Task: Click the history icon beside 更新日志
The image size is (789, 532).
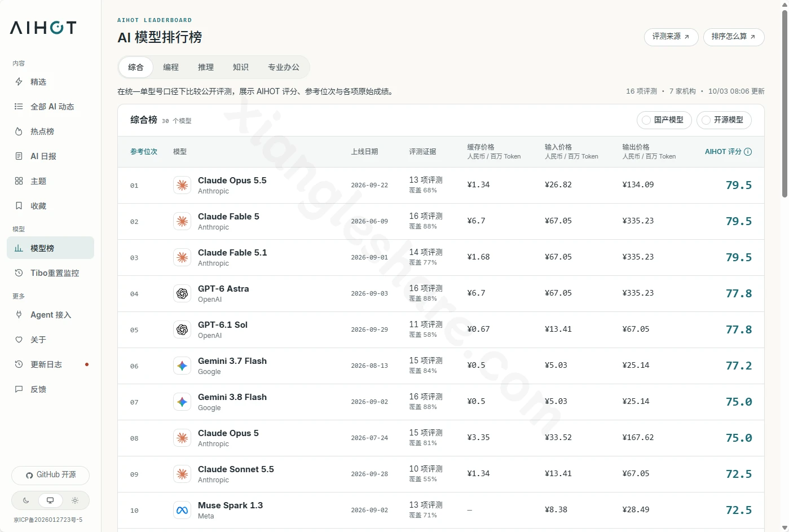Action: click(x=19, y=364)
